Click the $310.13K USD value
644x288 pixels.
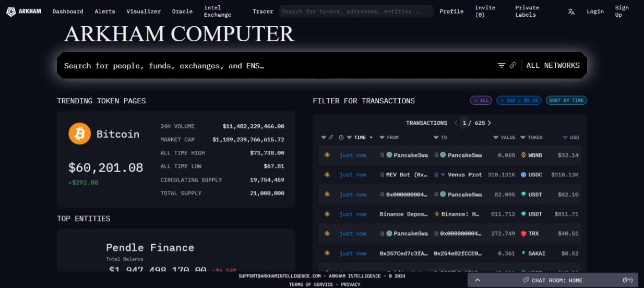565,175
